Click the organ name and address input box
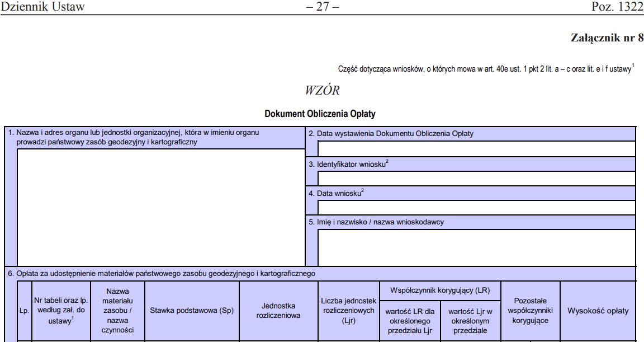 pyautogui.click(x=160, y=207)
